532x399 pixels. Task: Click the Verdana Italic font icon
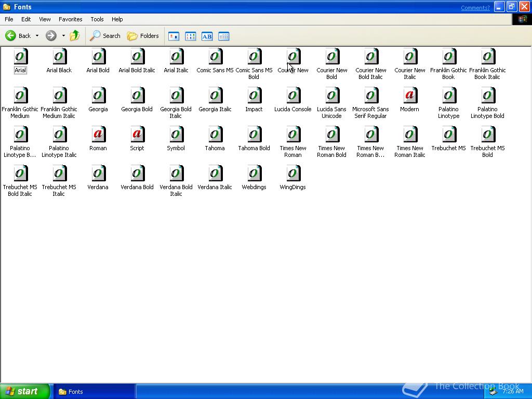tap(215, 174)
